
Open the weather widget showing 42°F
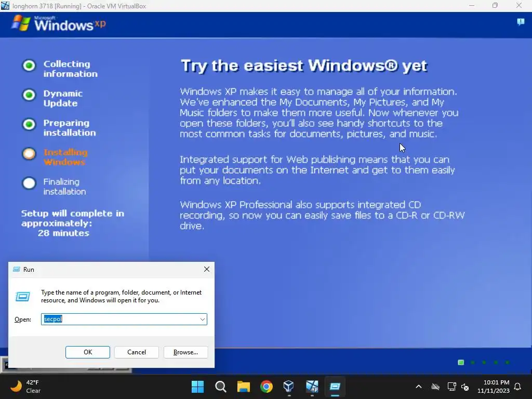(x=25, y=387)
